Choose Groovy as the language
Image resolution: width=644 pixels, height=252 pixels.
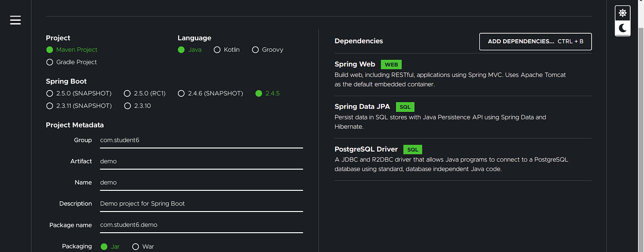pyautogui.click(x=268, y=50)
